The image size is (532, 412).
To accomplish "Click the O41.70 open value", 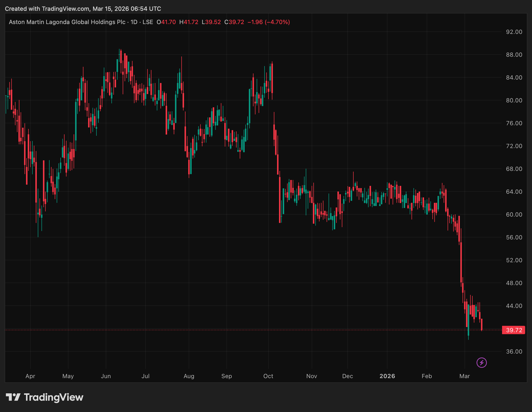I will pos(166,22).
